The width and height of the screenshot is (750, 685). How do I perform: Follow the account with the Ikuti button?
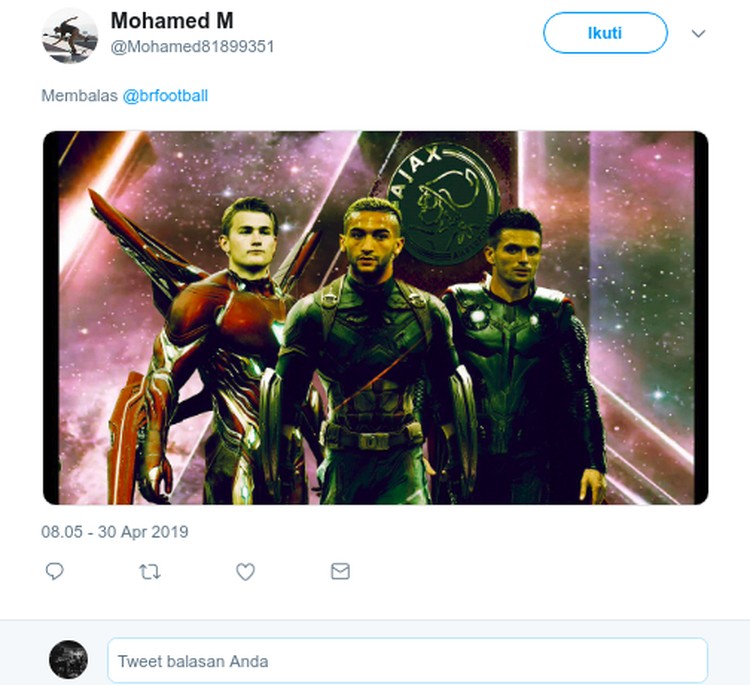point(605,33)
